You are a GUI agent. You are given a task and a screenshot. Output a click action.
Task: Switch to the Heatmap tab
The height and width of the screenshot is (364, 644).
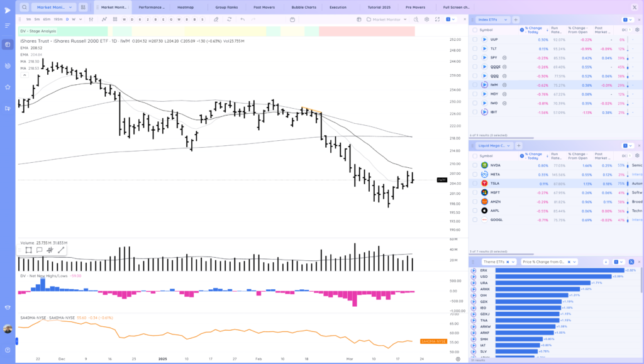[x=186, y=8]
